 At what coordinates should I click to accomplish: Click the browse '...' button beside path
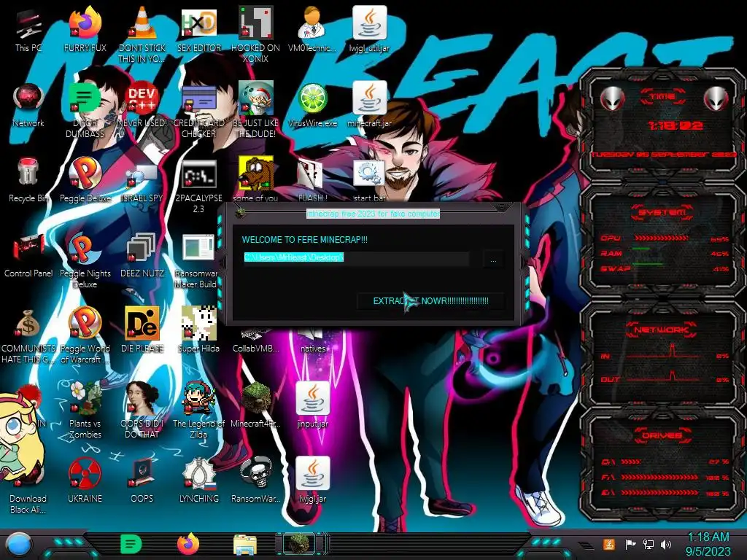coord(493,260)
